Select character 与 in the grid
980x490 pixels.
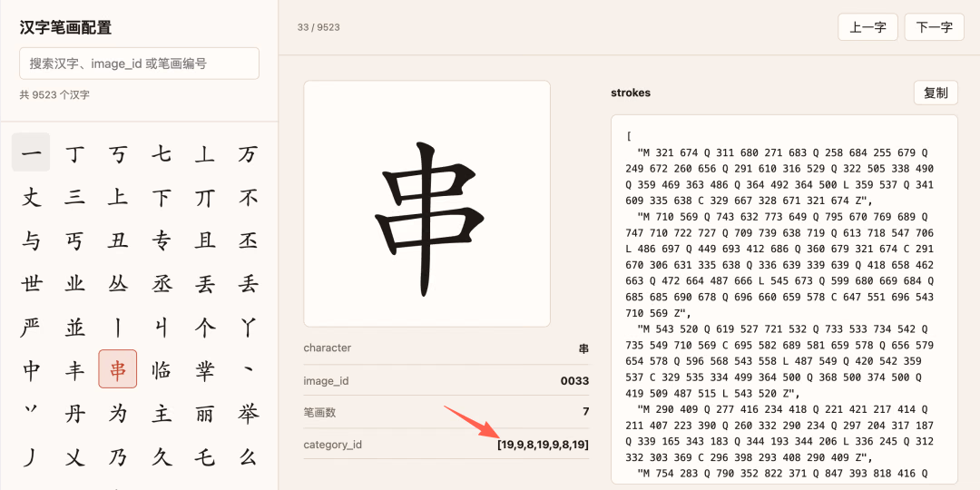(31, 240)
